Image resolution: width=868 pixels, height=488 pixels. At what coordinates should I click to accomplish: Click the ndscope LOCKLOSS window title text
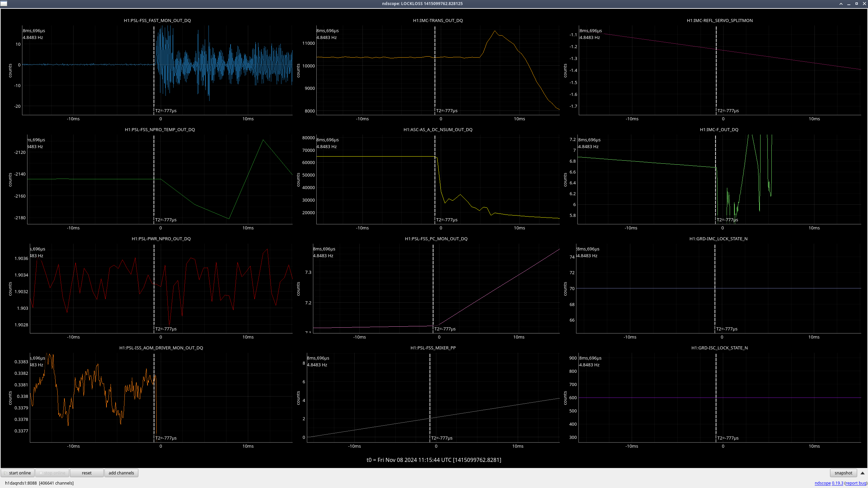click(422, 3)
